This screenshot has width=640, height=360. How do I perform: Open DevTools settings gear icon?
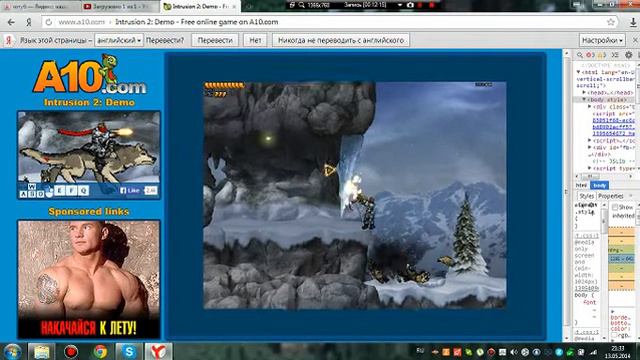click(629, 55)
